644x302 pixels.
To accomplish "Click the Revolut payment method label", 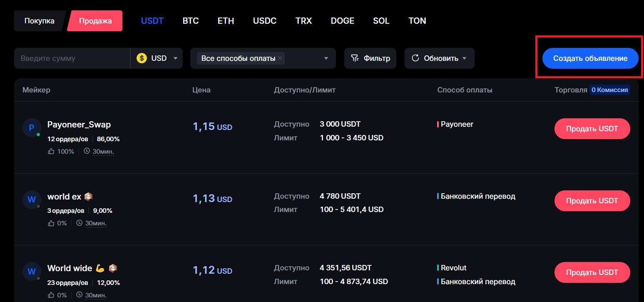I will [x=453, y=268].
